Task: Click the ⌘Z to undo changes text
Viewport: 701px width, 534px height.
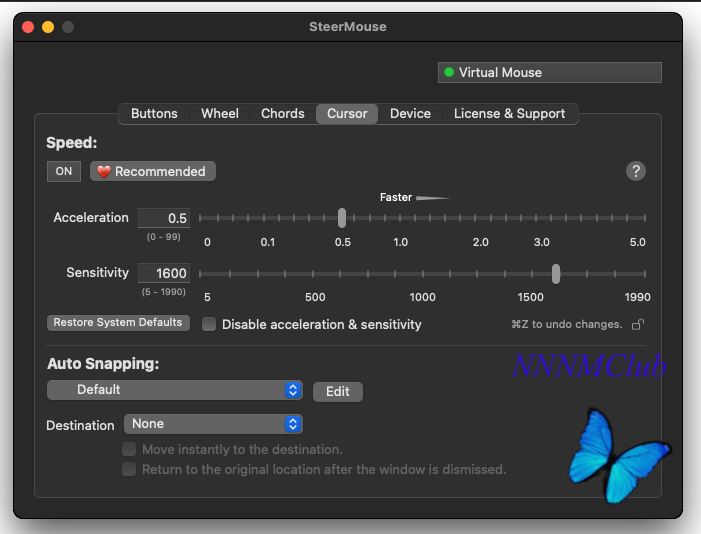Action: [x=566, y=324]
